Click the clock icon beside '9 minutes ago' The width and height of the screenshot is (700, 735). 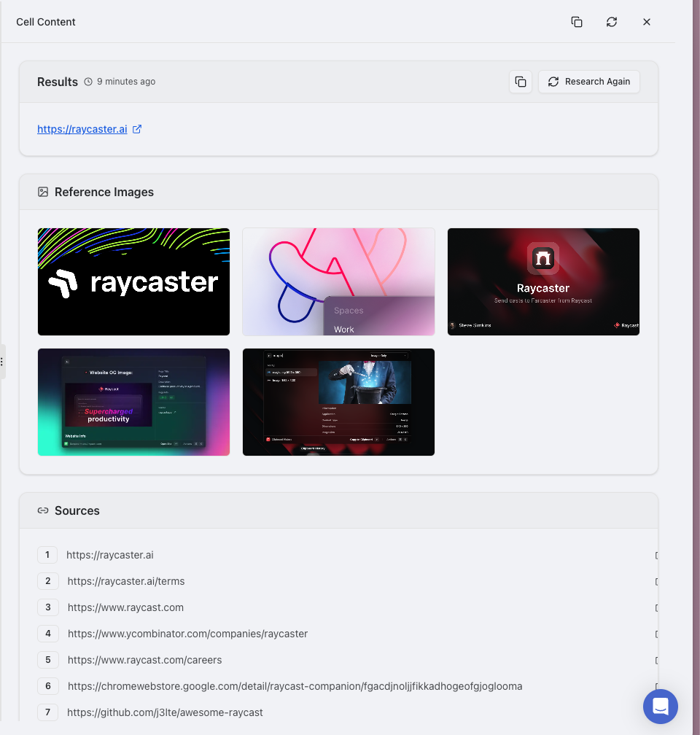tap(88, 82)
